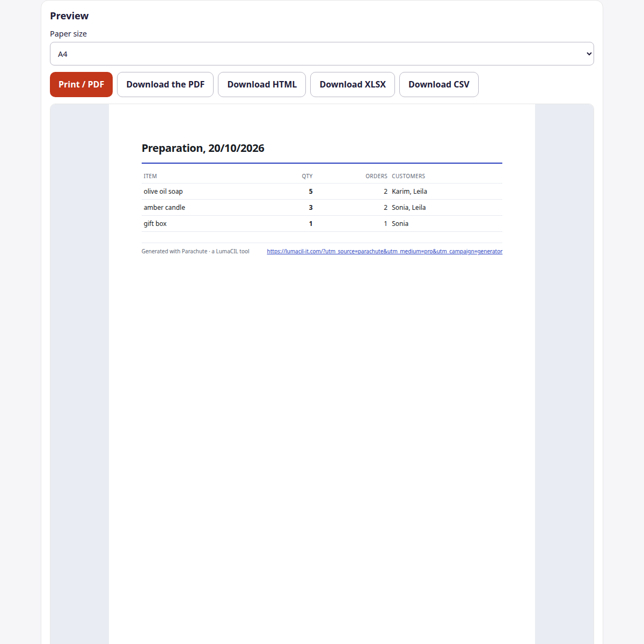The image size is (644, 644).
Task: Click orders count 2 for amber candle
Action: (x=385, y=208)
